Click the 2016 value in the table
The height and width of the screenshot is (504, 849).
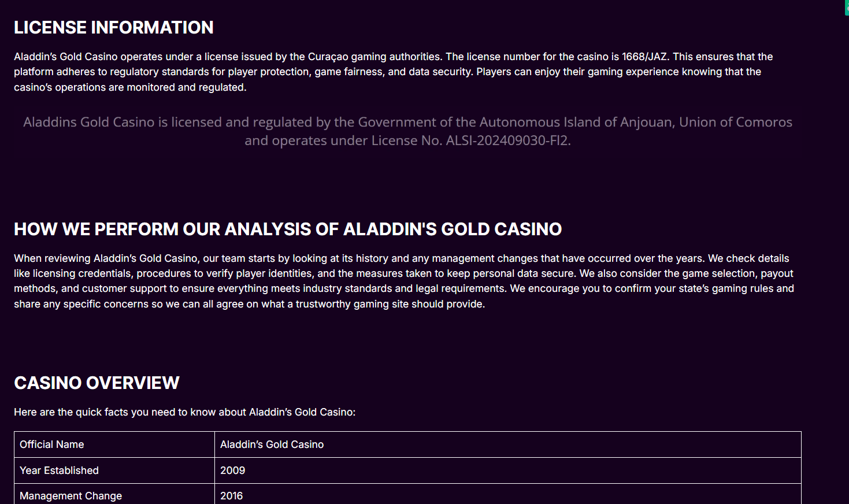point(231,496)
